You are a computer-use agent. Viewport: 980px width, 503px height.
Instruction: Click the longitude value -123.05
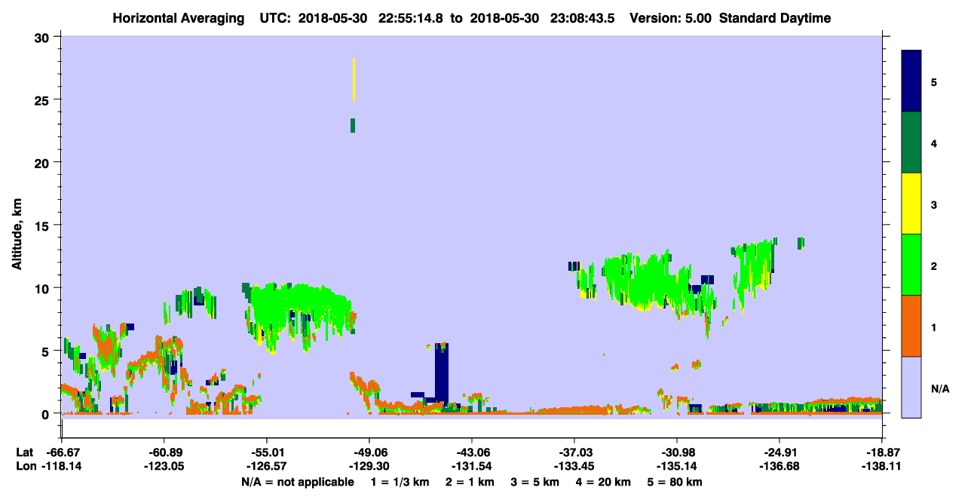tap(164, 466)
